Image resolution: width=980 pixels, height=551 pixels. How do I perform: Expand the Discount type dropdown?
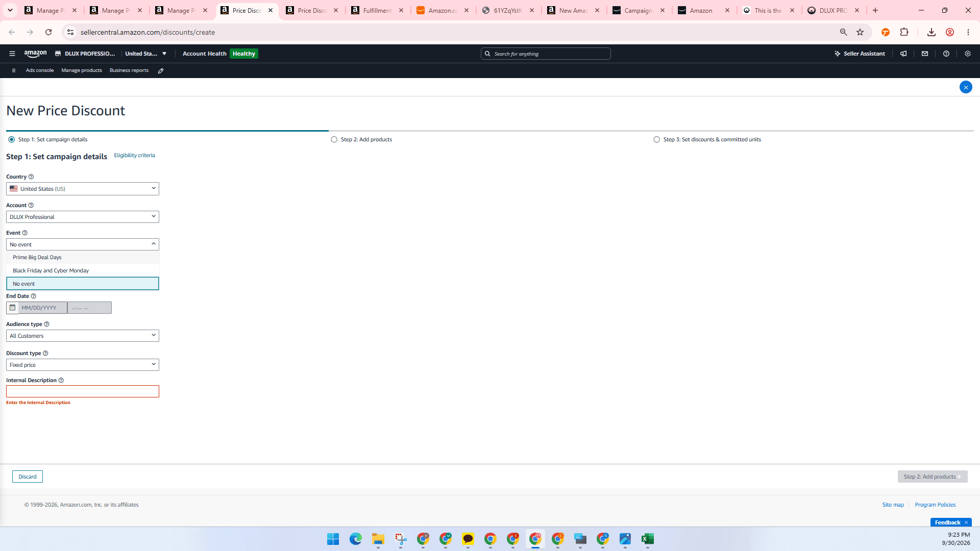click(x=83, y=365)
